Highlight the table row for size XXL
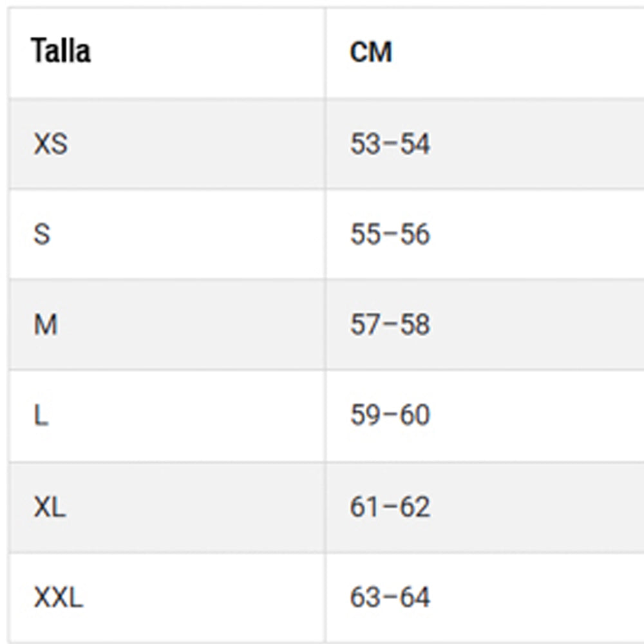This screenshot has width=644, height=644. pos(193,598)
